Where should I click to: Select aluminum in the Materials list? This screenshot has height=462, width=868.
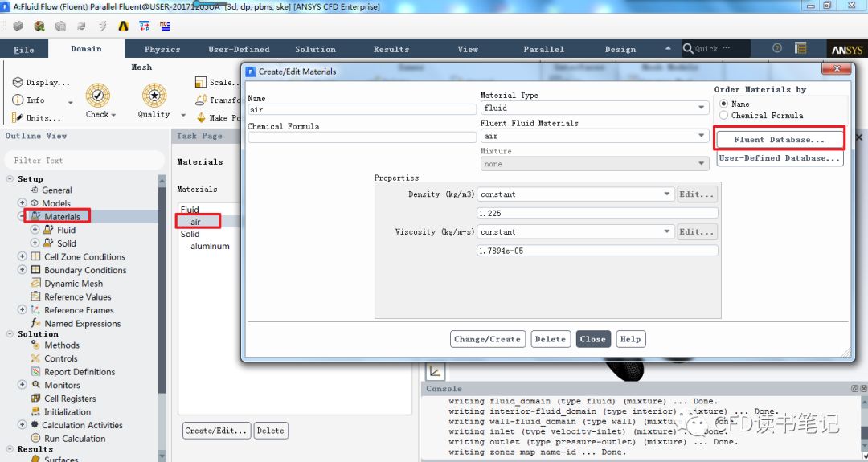(x=210, y=246)
